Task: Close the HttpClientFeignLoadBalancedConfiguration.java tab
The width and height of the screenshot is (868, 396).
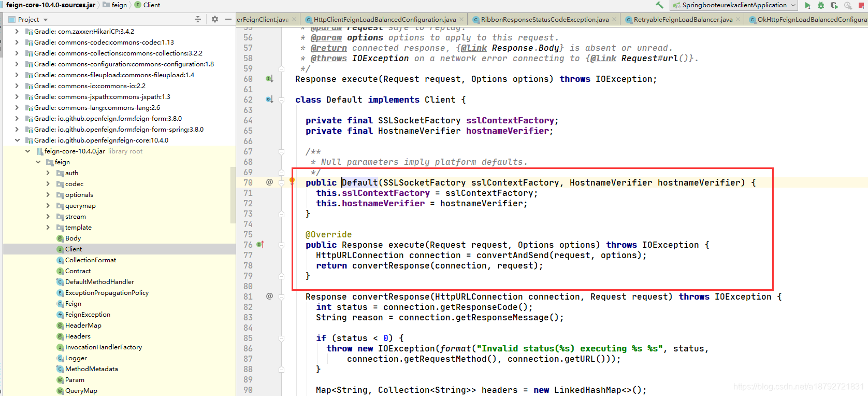Action: click(462, 20)
